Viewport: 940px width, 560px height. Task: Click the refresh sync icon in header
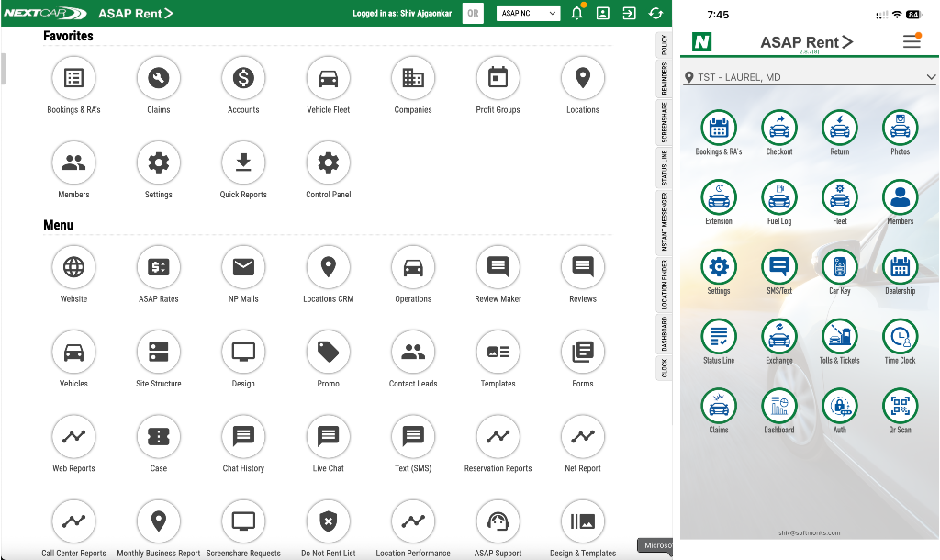click(655, 14)
